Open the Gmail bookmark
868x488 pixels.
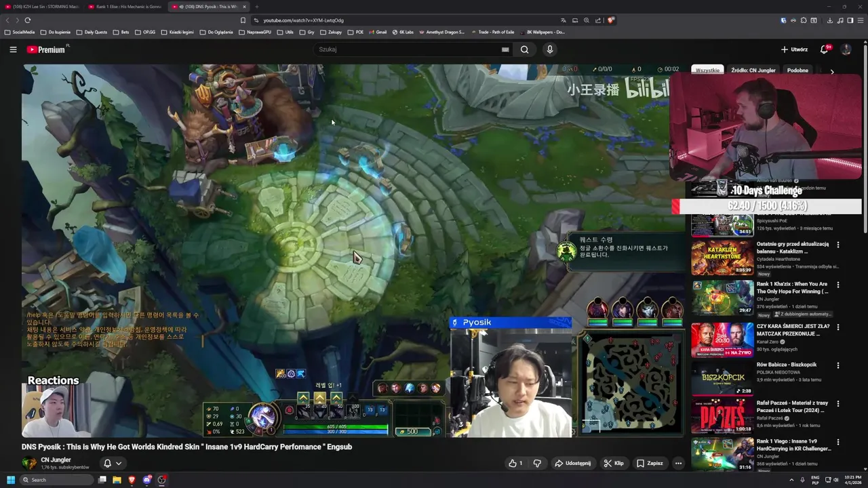click(376, 32)
